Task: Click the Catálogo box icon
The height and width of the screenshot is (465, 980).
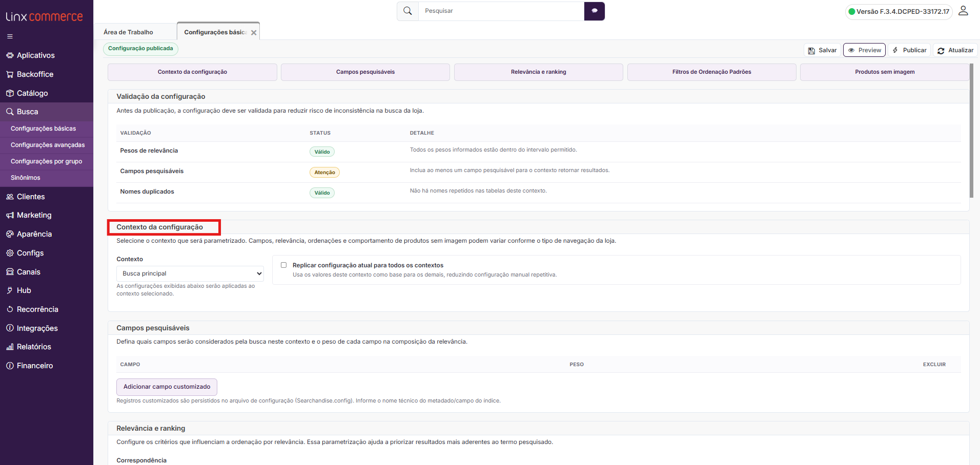Action: (10, 93)
